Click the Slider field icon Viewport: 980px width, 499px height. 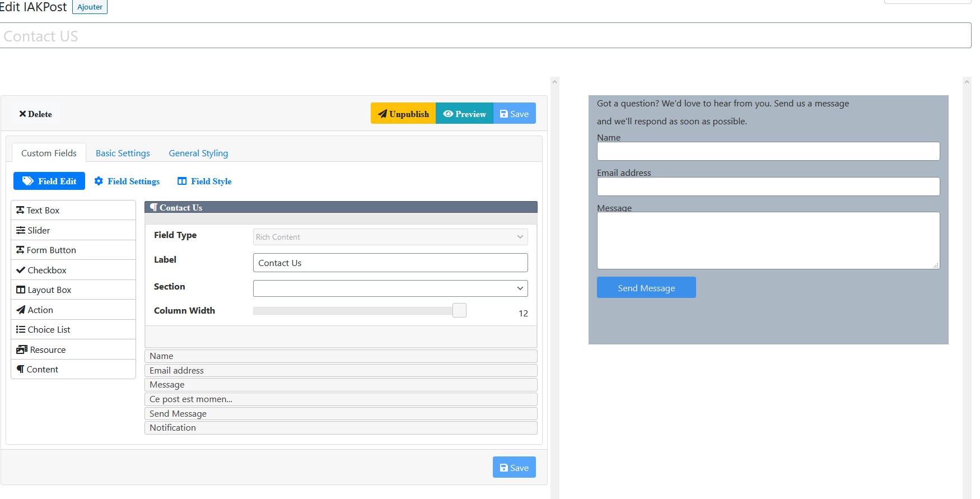click(21, 230)
